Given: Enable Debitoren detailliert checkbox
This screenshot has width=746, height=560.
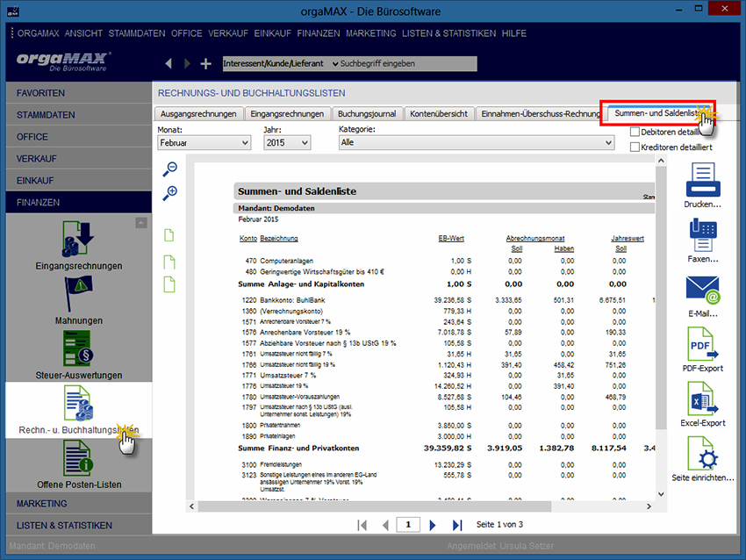Looking at the screenshot, I should click(635, 132).
